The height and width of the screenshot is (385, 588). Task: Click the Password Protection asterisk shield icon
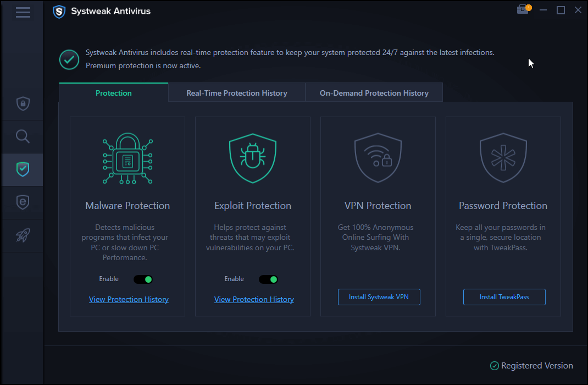tap(503, 158)
